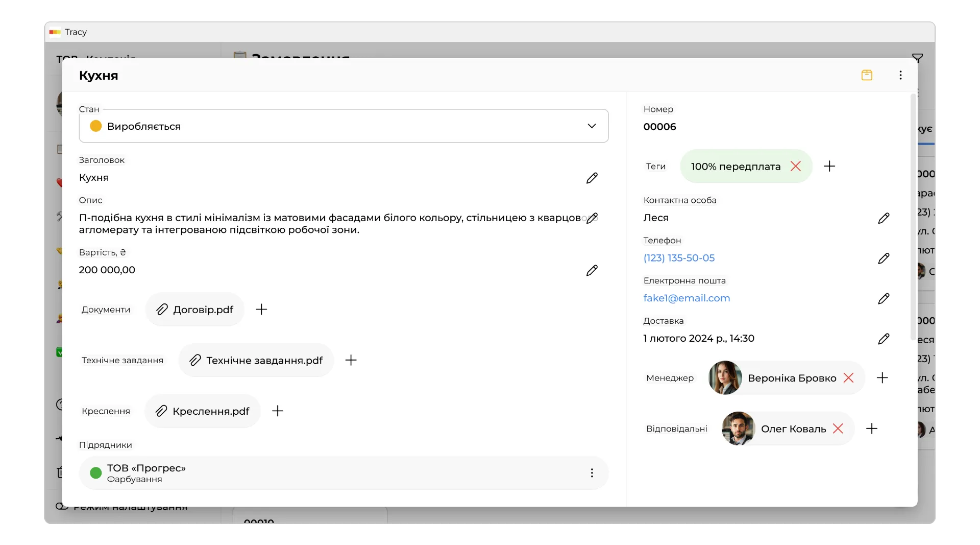Edit the Опис description with pencil icon

click(x=592, y=218)
